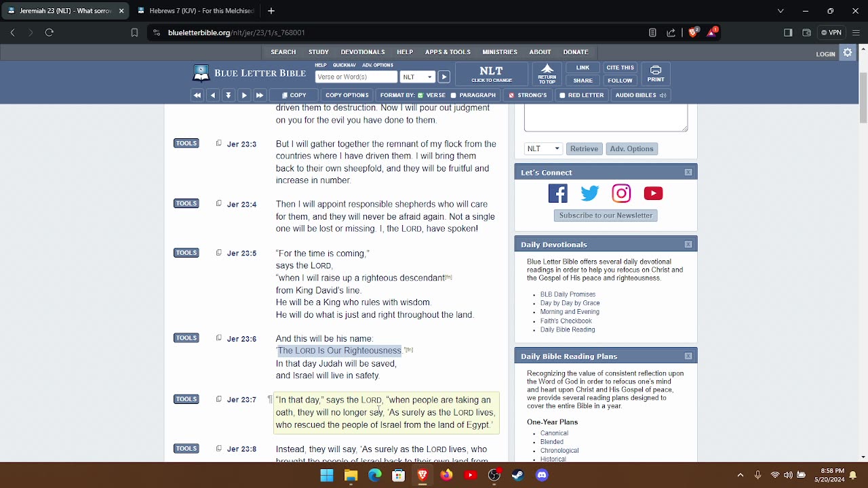Open Brave reader mode icon
The width and height of the screenshot is (868, 488).
pos(652,33)
